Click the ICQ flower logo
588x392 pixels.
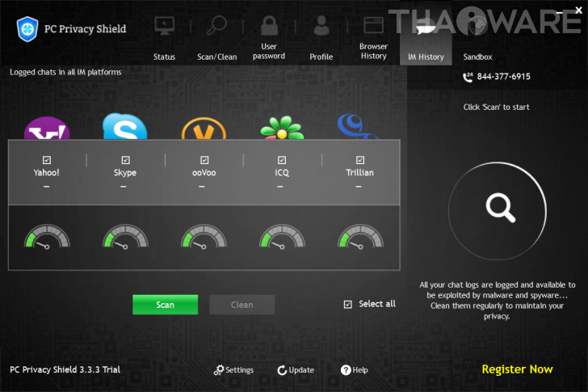point(282,127)
